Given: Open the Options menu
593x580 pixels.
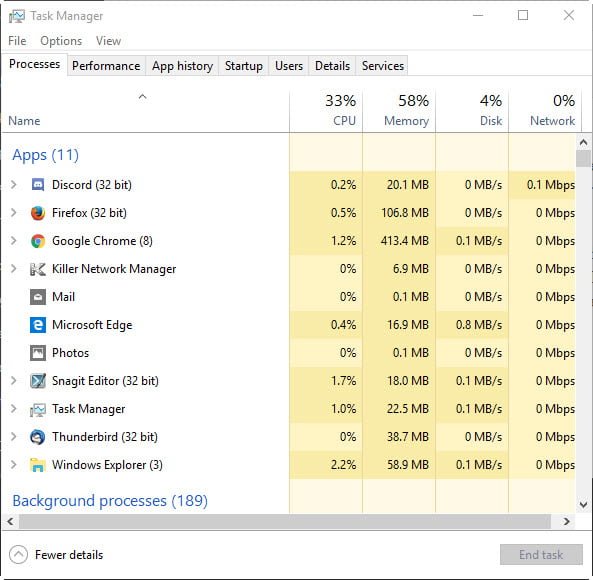Looking at the screenshot, I should point(61,41).
